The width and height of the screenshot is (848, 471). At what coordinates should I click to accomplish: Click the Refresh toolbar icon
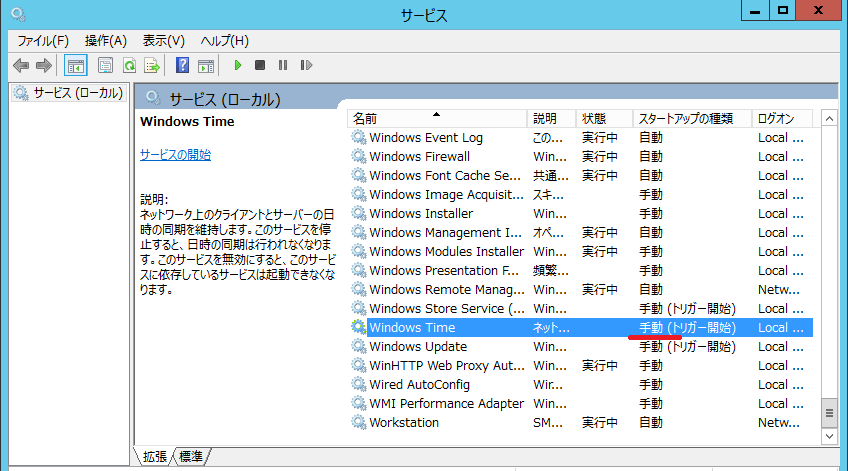[x=129, y=65]
